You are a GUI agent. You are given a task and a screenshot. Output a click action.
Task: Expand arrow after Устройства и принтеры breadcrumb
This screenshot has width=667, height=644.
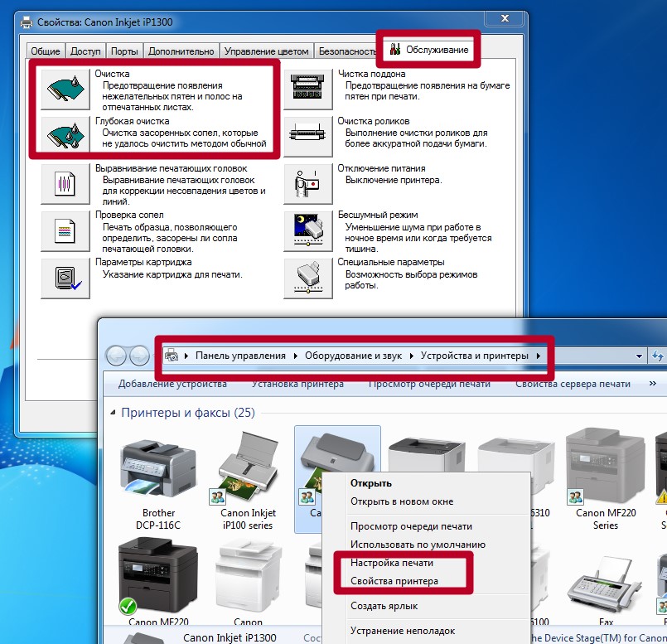click(x=539, y=356)
